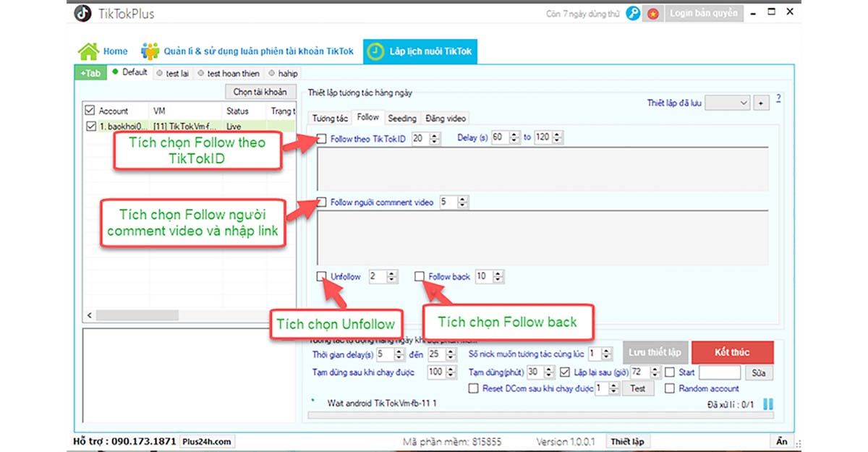Open the ? help link
Viewport: 868px width, 452px height.
pos(779,98)
